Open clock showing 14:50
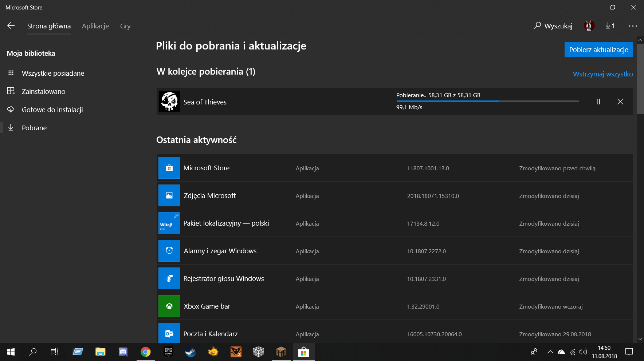 pyautogui.click(x=604, y=352)
